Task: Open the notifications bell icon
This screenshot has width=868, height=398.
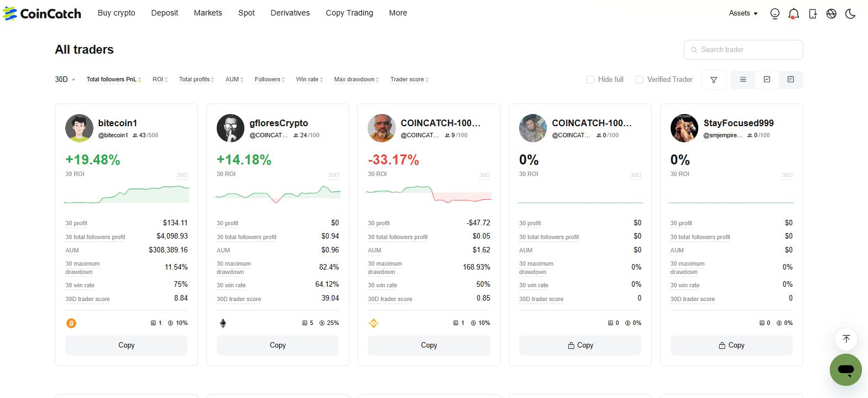Action: coord(793,14)
